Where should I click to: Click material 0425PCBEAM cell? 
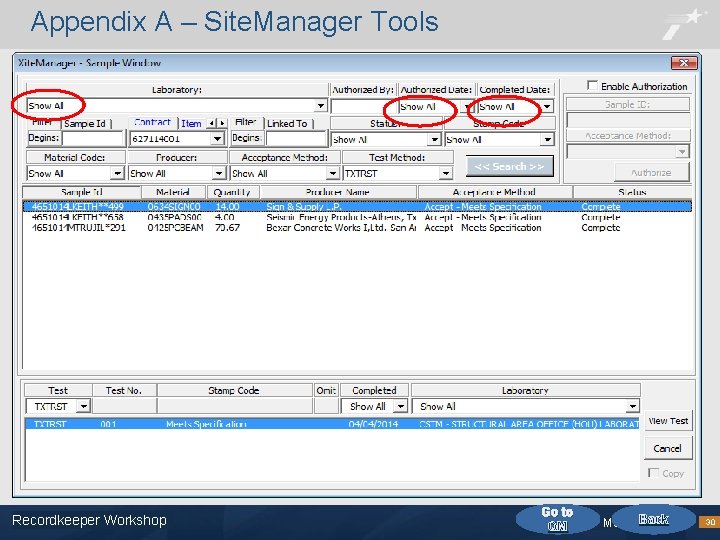click(x=175, y=228)
